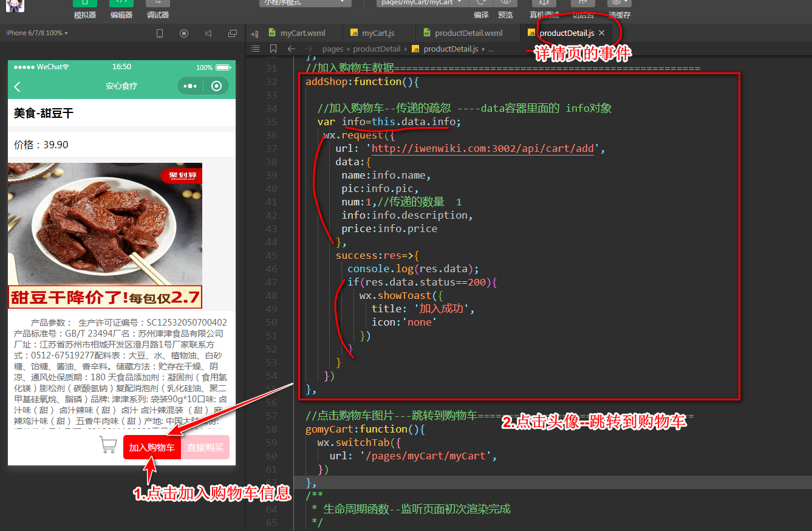The width and height of the screenshot is (812, 531).
Task: Tap the back chevron in the phone header
Action: point(17,87)
